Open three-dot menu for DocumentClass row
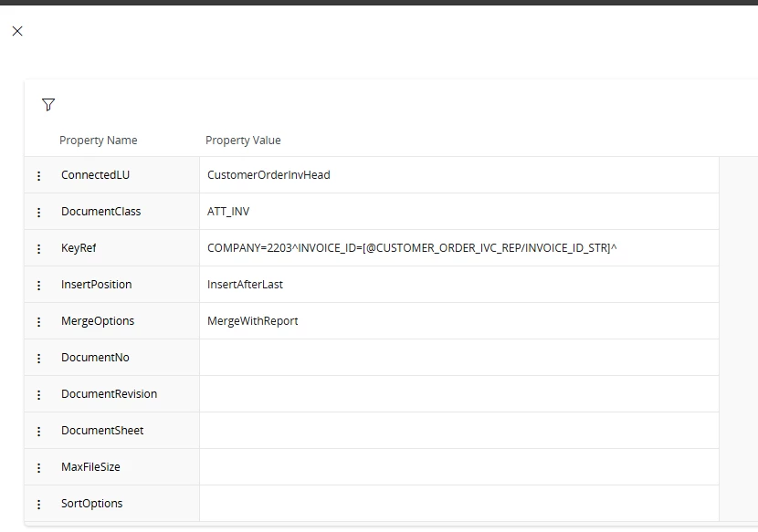 [x=38, y=212]
